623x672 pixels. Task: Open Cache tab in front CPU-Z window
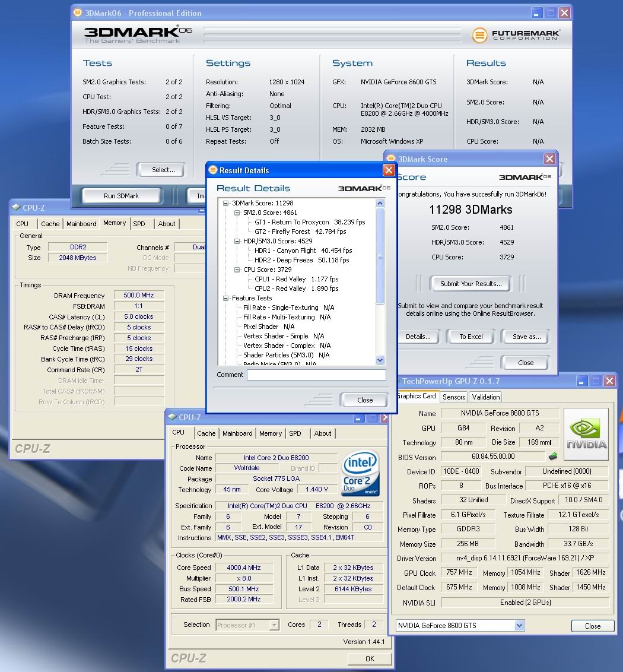[206, 433]
